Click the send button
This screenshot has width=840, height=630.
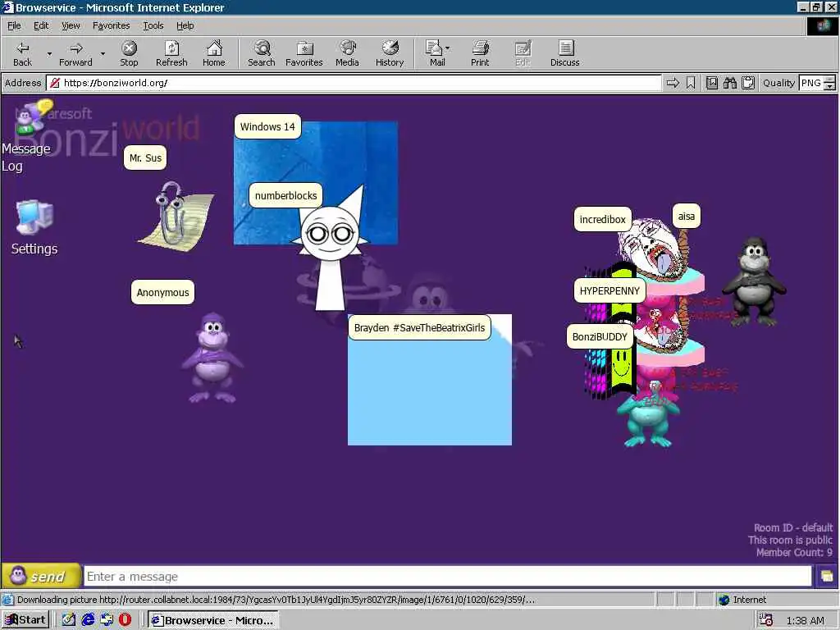41,577
